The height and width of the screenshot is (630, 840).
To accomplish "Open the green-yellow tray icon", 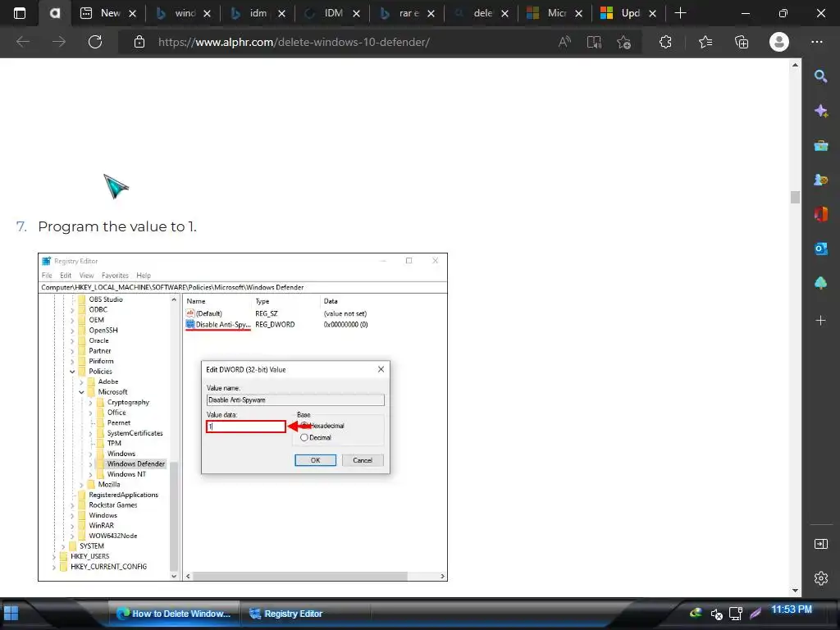I will (696, 612).
